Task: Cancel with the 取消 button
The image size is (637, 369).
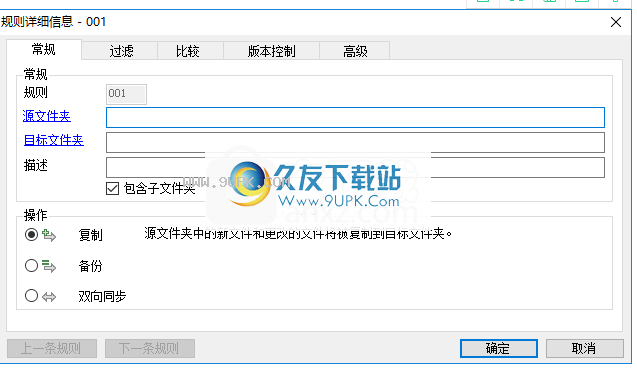Action: pos(585,349)
